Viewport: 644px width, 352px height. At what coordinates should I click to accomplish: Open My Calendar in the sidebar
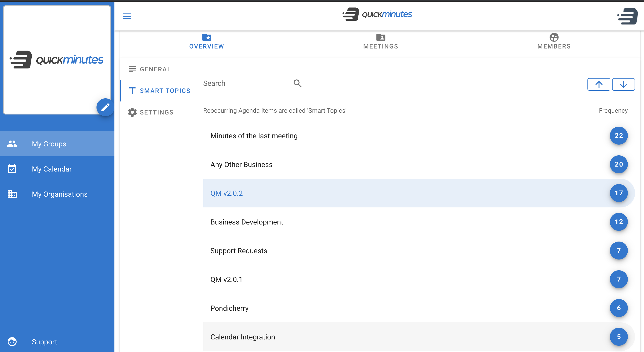click(57, 169)
